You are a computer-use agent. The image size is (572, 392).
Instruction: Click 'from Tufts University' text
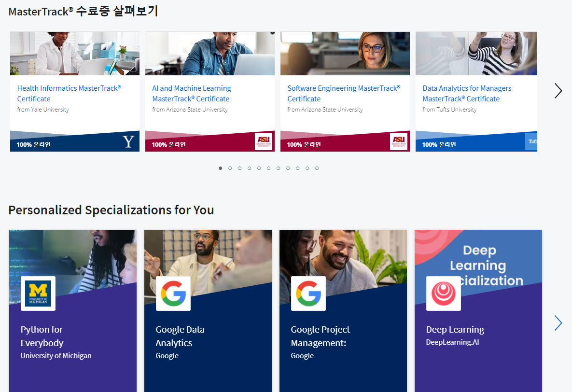(x=449, y=110)
